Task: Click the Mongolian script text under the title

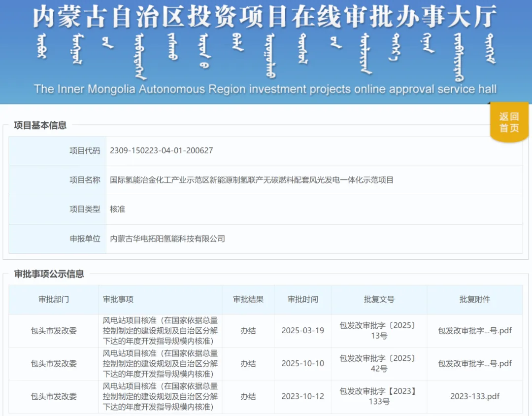Action: [266, 52]
